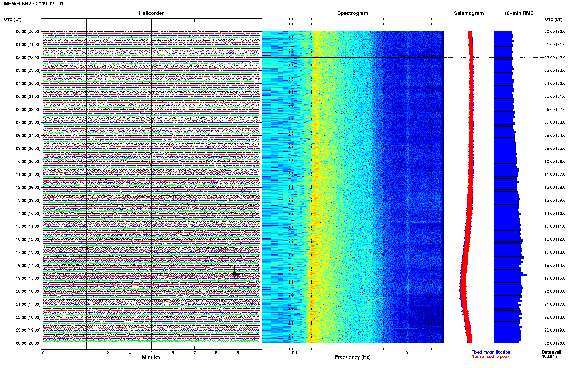This screenshot has height=368, width=588.
Task: Click the left '22:00 (18:00)' time label
Action: [x=28, y=317]
